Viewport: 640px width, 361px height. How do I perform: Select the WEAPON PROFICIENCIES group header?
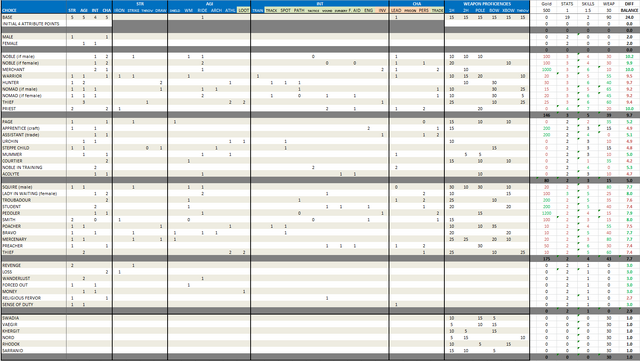(487, 4)
